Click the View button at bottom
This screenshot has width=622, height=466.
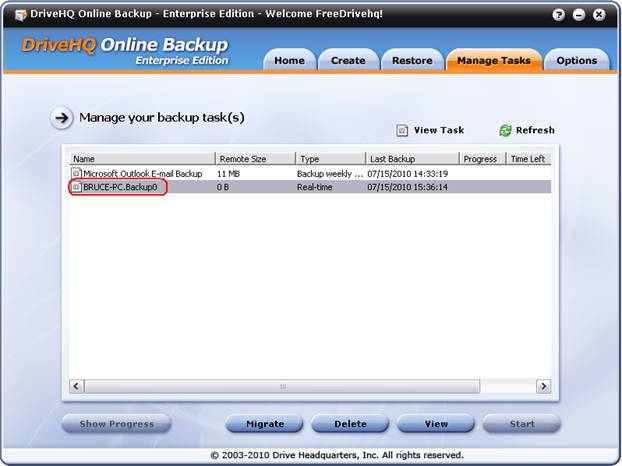[436, 424]
